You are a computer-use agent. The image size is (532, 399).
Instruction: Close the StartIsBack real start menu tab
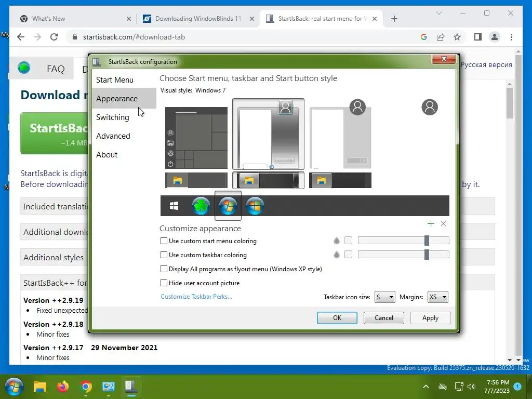[374, 19]
